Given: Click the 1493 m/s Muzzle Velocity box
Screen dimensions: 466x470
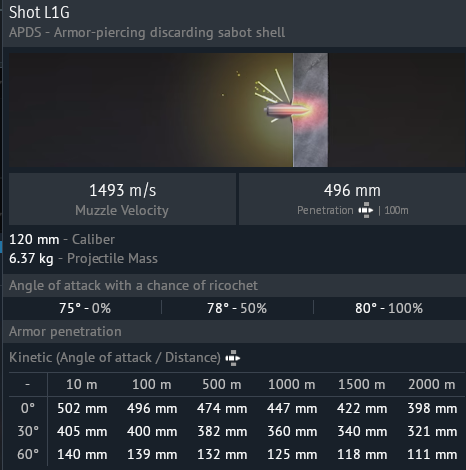Looking at the screenshot, I should point(122,199).
